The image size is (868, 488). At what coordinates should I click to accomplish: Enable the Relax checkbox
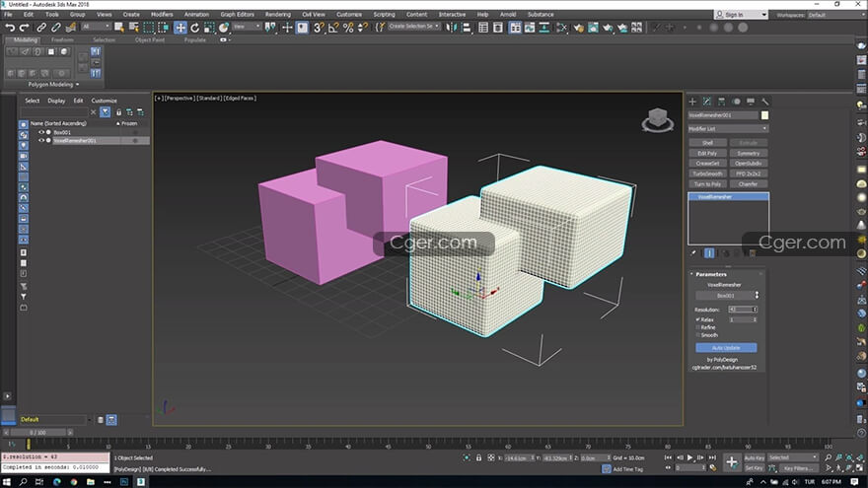point(697,319)
